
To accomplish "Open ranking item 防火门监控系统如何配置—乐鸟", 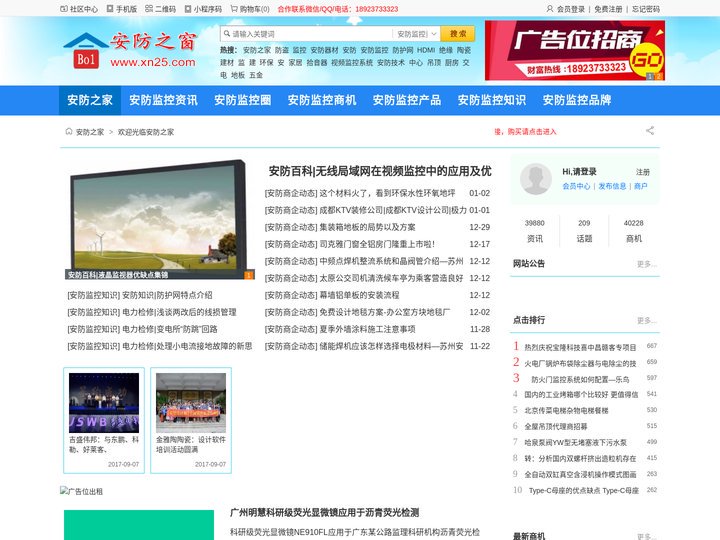I will (580, 380).
